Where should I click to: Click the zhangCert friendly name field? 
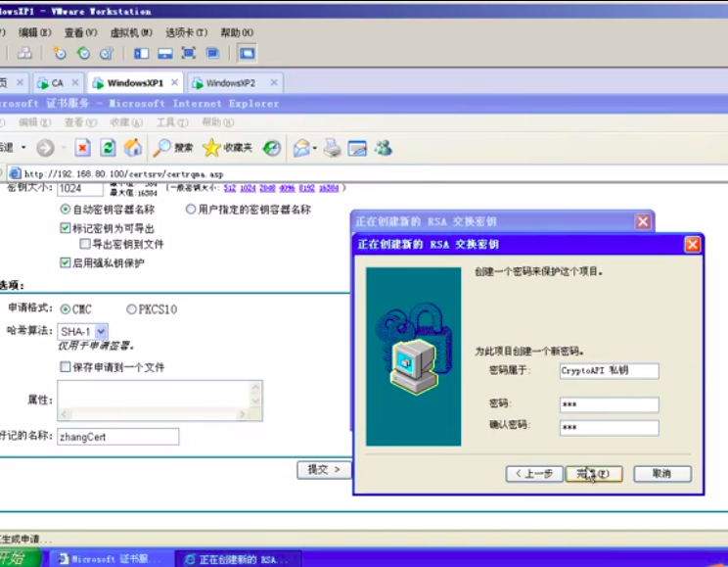tap(118, 437)
